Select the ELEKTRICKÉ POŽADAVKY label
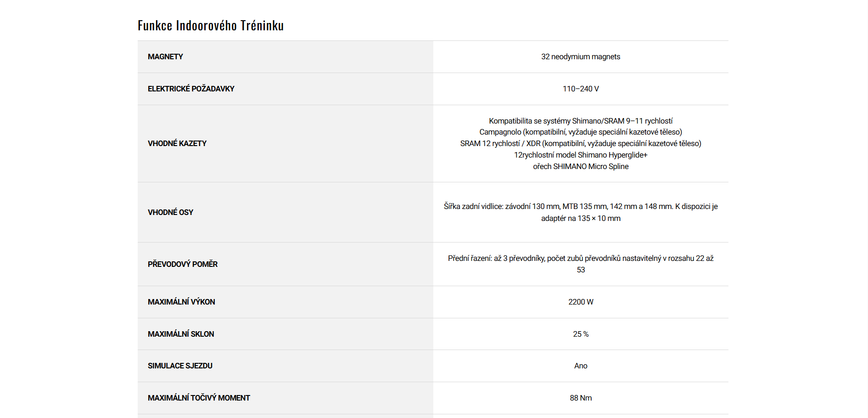 (191, 89)
